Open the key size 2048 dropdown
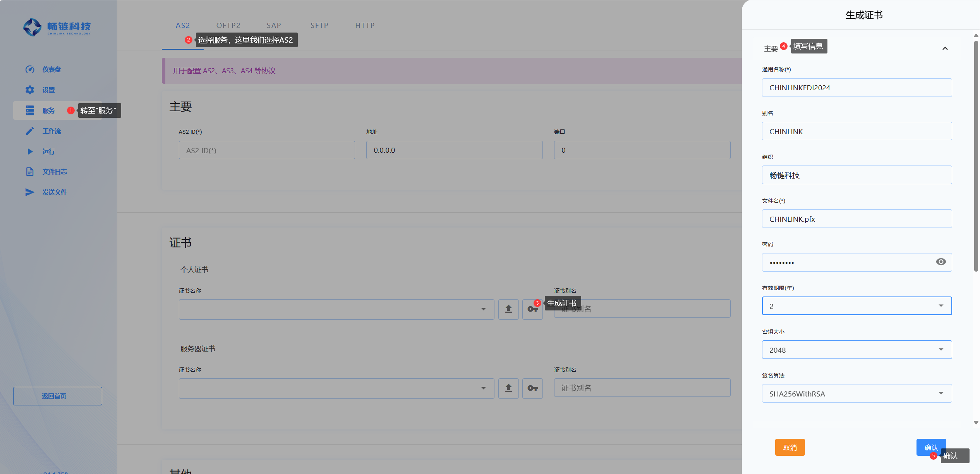The height and width of the screenshot is (474, 980). pos(856,350)
